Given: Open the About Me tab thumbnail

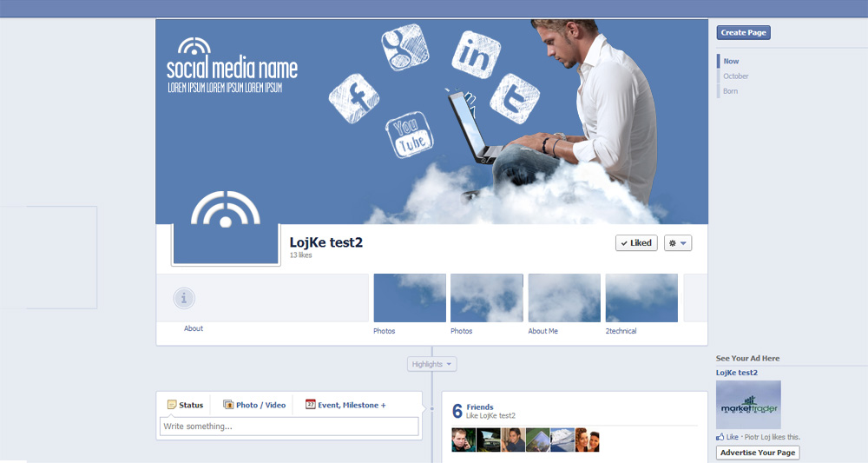Looking at the screenshot, I should (x=564, y=298).
